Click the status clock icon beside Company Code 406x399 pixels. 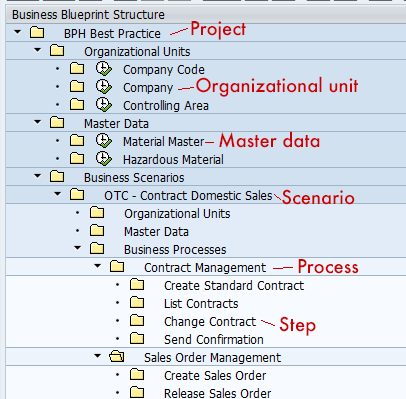pos(104,69)
